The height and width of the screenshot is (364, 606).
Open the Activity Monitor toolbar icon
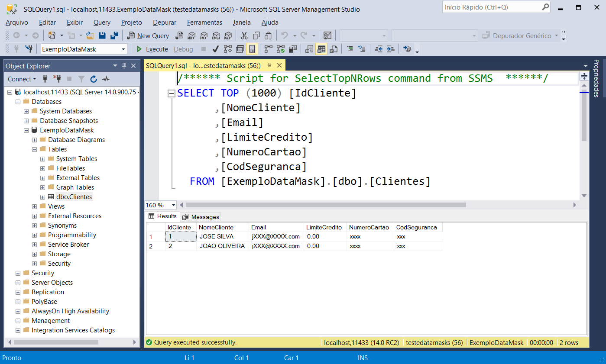pyautogui.click(x=328, y=35)
